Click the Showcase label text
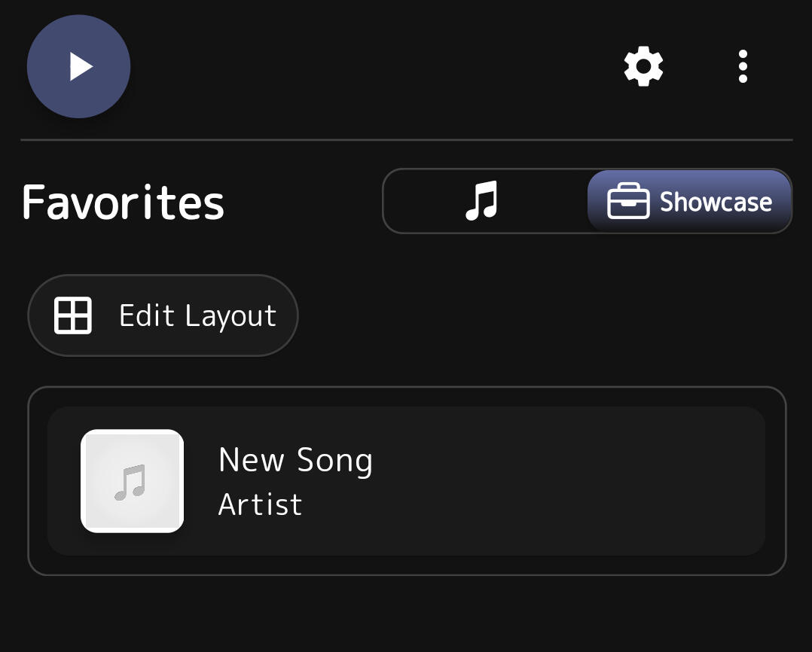Viewport: 812px width, 652px height. coord(716,202)
